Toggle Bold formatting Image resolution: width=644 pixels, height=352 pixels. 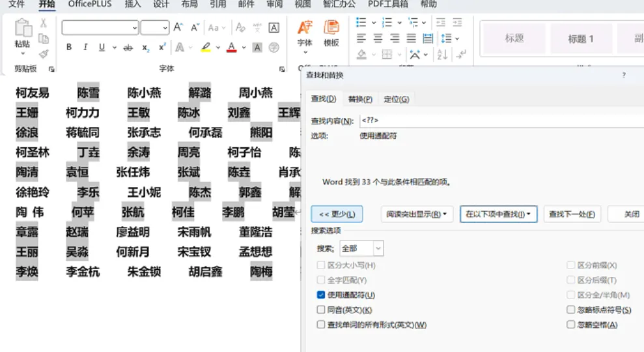[x=69, y=48]
